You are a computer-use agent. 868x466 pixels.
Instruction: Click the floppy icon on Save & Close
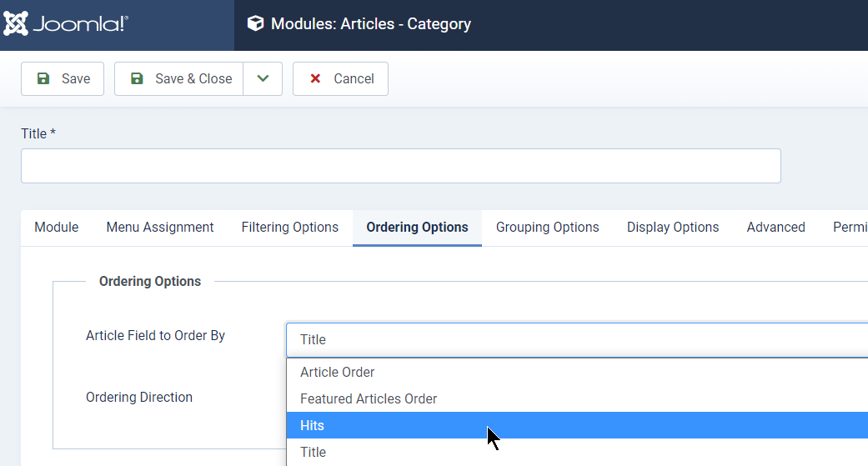[x=137, y=78]
